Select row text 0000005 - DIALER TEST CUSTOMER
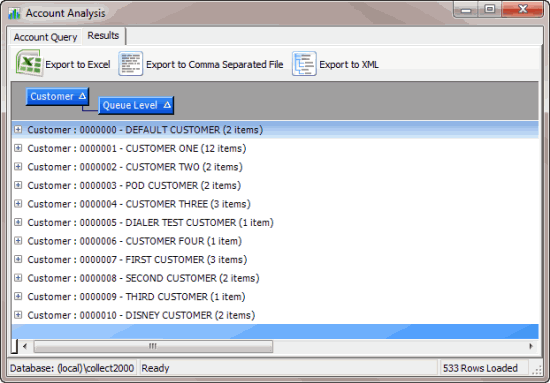The image size is (550, 383). click(x=157, y=223)
